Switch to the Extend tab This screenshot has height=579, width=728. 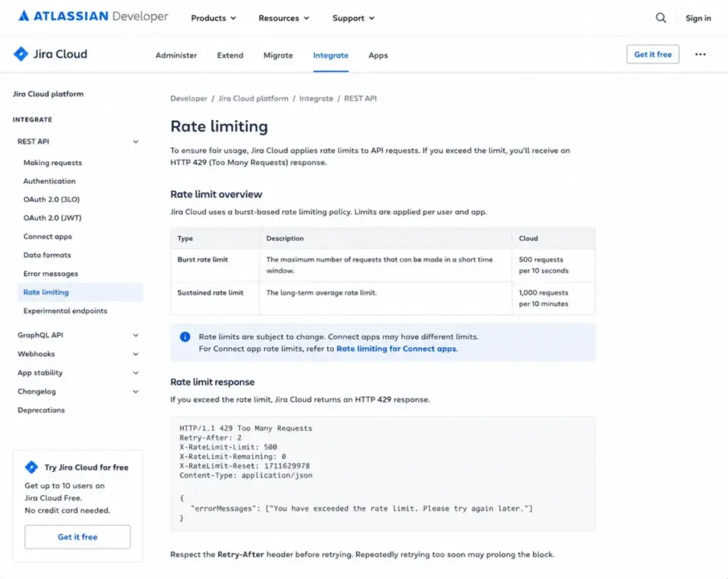click(230, 55)
